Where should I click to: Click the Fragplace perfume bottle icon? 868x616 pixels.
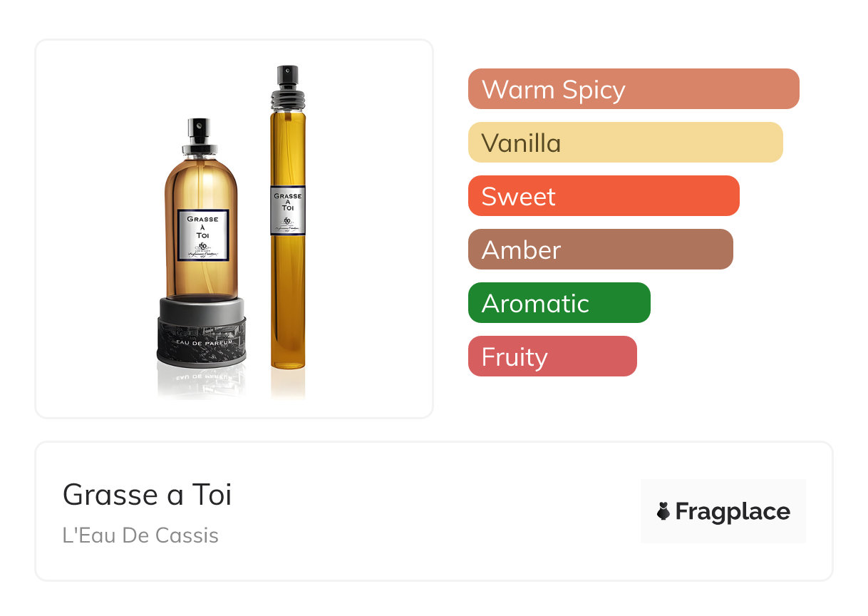click(663, 511)
